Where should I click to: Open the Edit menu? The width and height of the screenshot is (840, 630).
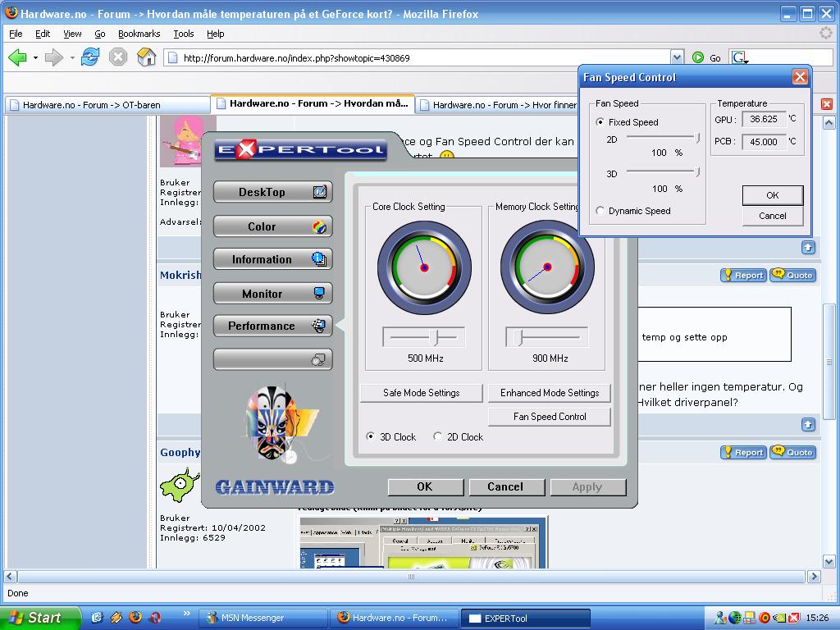(x=43, y=34)
